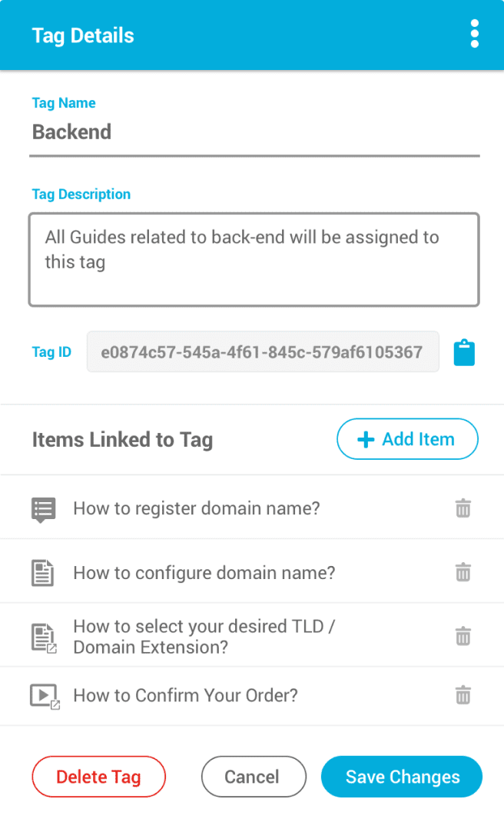
Task: Click the video icon beside Confirm Your Order
Action: 45,696
